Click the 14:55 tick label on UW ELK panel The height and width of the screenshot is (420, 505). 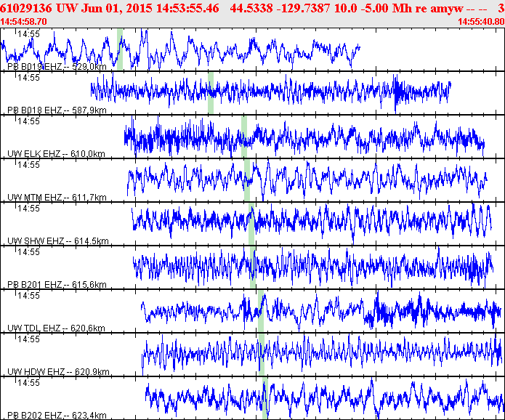point(28,121)
